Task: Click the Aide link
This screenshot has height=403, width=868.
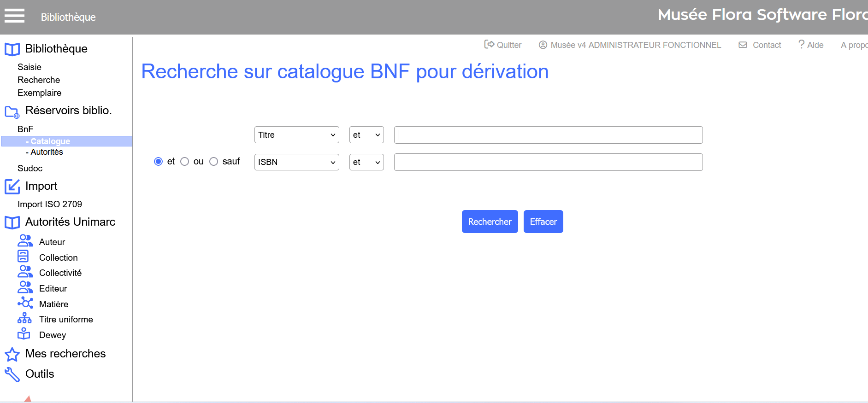Action: click(815, 45)
